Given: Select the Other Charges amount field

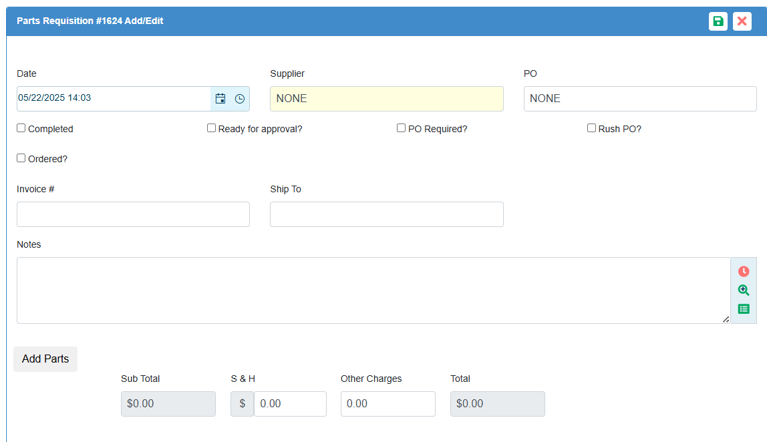Looking at the screenshot, I should point(388,404).
